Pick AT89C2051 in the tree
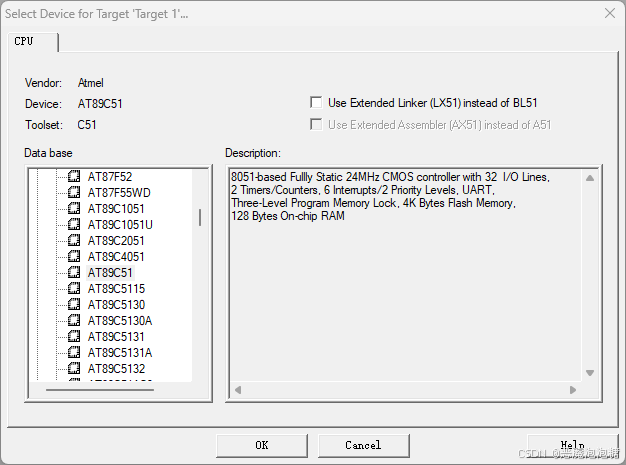The image size is (626, 465). pyautogui.click(x=116, y=241)
